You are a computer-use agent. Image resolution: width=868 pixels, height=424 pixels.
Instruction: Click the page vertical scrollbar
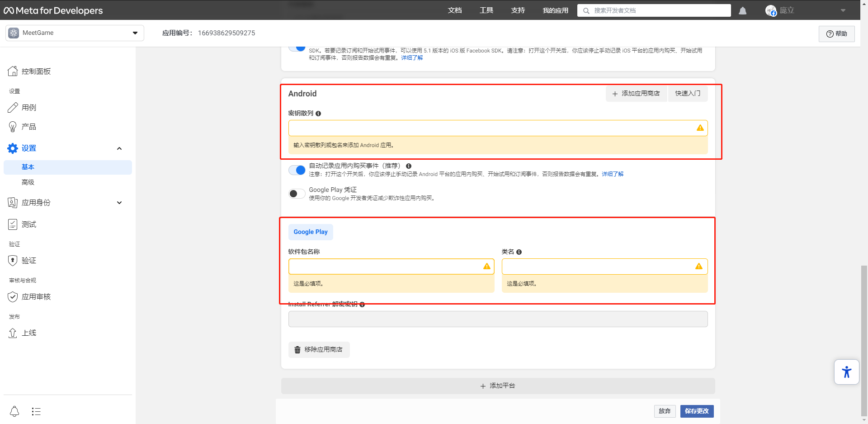tap(864, 340)
